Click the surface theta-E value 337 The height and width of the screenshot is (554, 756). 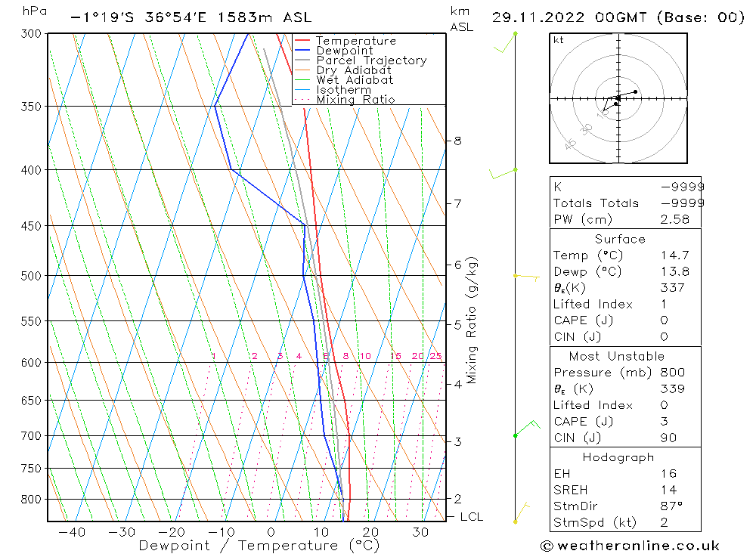click(x=673, y=288)
